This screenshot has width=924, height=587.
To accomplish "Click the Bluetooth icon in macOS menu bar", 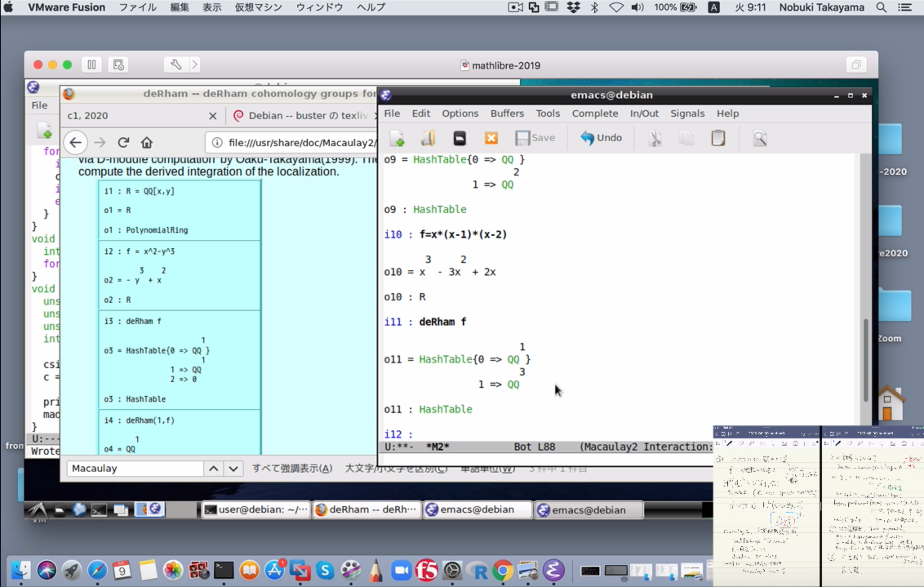I will tap(594, 7).
